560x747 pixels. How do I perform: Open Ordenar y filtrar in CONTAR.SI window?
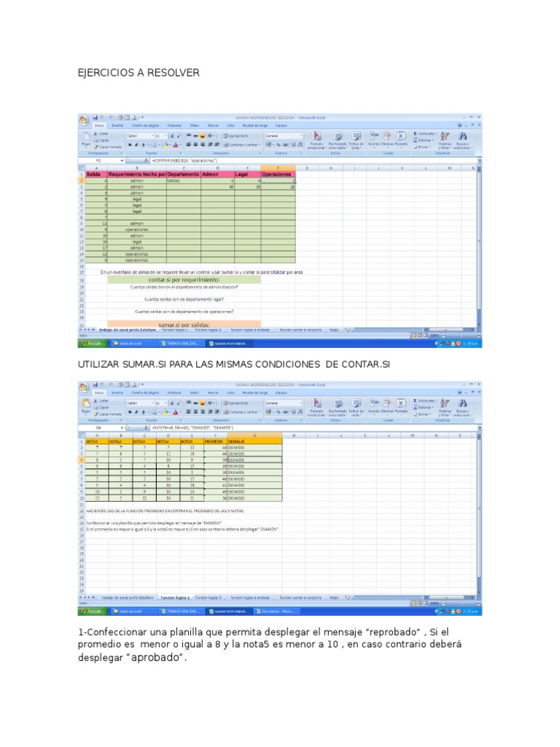[x=445, y=141]
